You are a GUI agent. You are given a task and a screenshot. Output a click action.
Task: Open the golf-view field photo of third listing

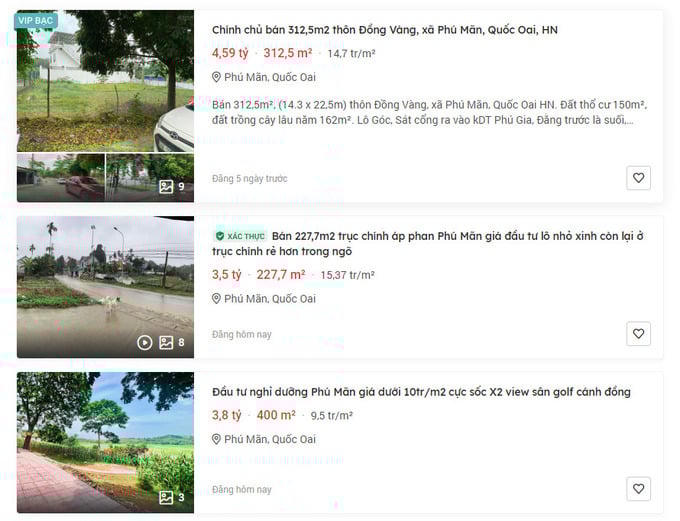coord(105,442)
